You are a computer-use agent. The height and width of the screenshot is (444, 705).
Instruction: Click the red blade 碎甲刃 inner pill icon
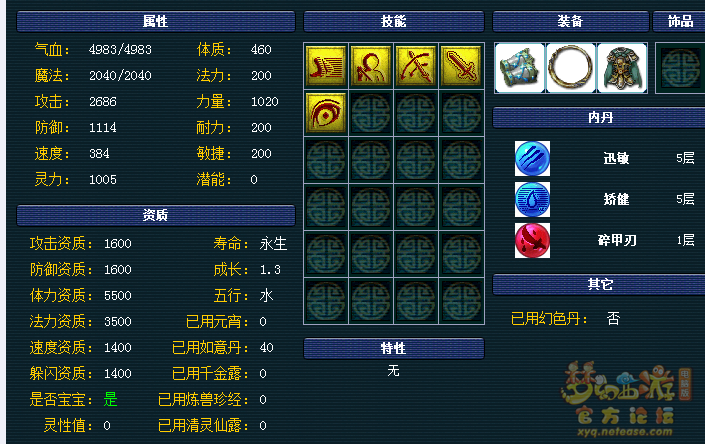pyautogui.click(x=532, y=240)
